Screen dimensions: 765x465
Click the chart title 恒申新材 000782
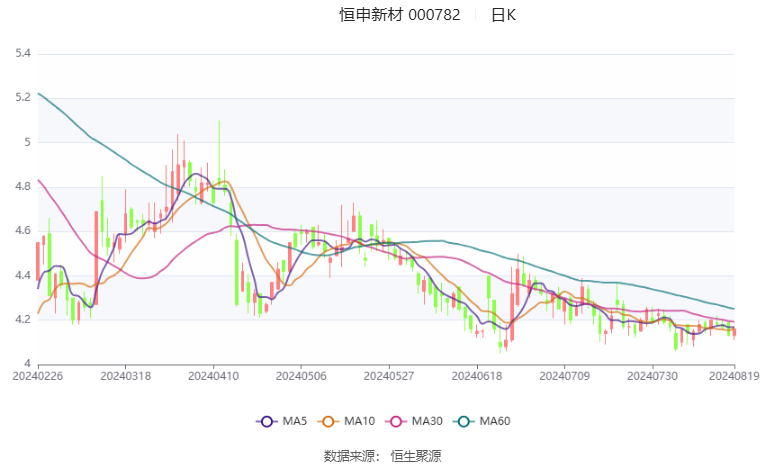coord(400,15)
